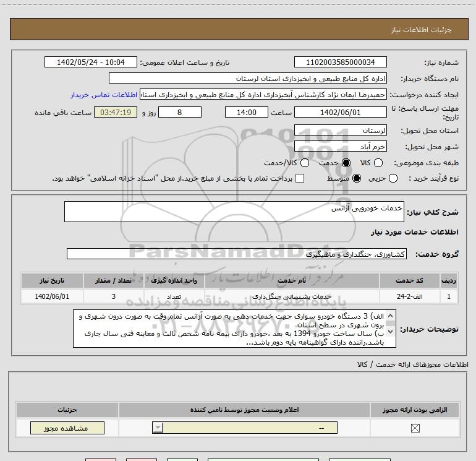Click the جزئیات column header
The image size is (476, 461).
click(x=67, y=410)
